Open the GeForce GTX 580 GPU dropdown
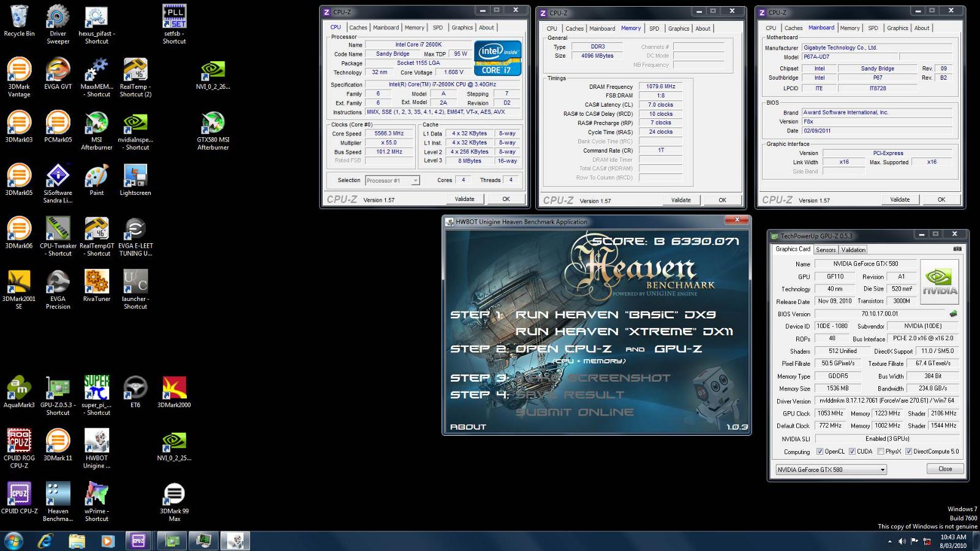Viewport: 980px width, 551px height. [831, 469]
